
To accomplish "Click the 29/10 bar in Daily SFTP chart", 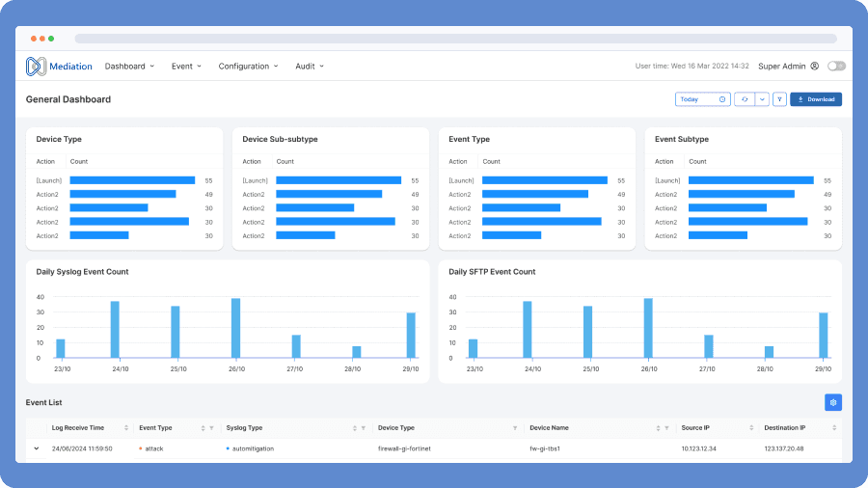I will coord(824,336).
